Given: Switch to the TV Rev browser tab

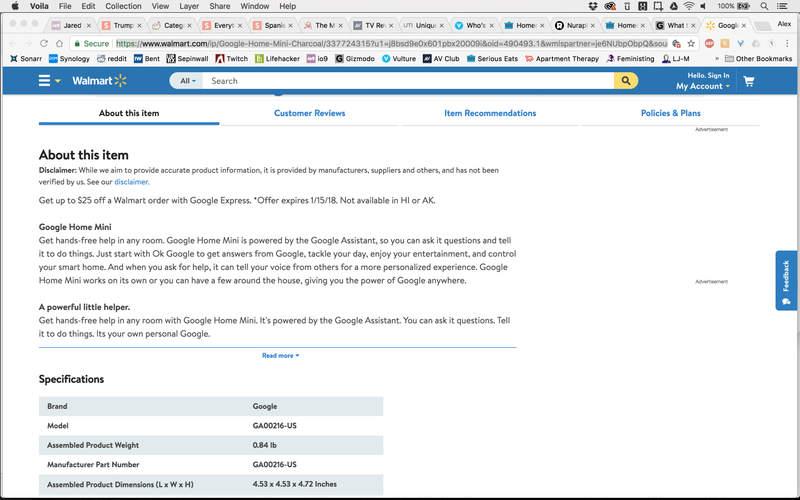Looking at the screenshot, I should [374, 25].
